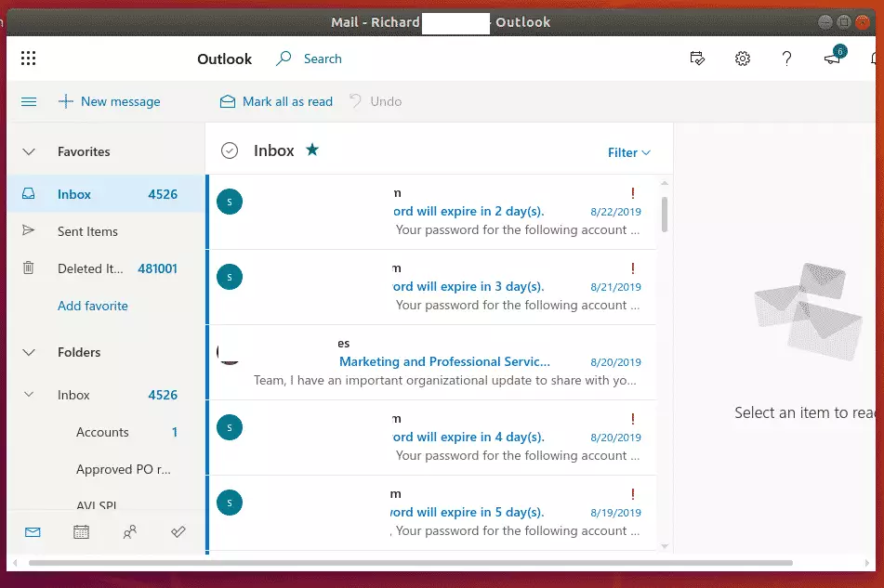Open the Filter dropdown
Screen dimensions: 884x588
tap(629, 152)
